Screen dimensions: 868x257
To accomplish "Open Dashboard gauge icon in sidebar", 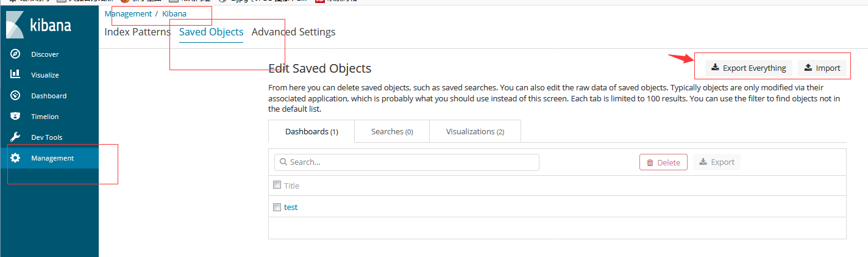I will tap(16, 96).
